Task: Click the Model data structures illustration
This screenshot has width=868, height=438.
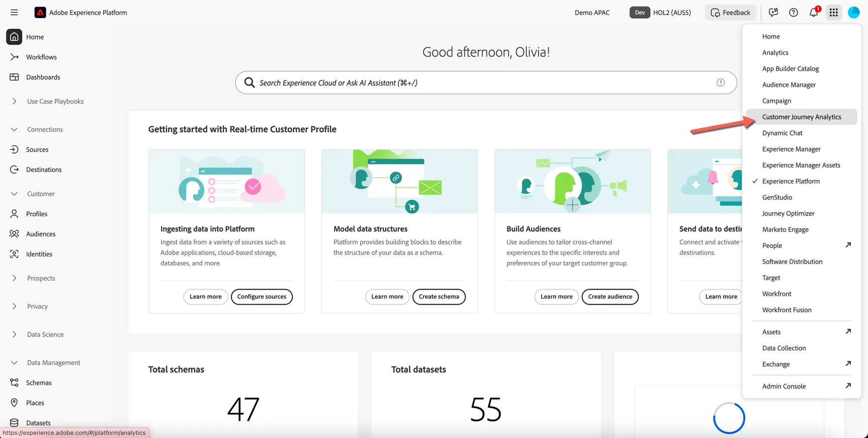Action: pos(400,181)
